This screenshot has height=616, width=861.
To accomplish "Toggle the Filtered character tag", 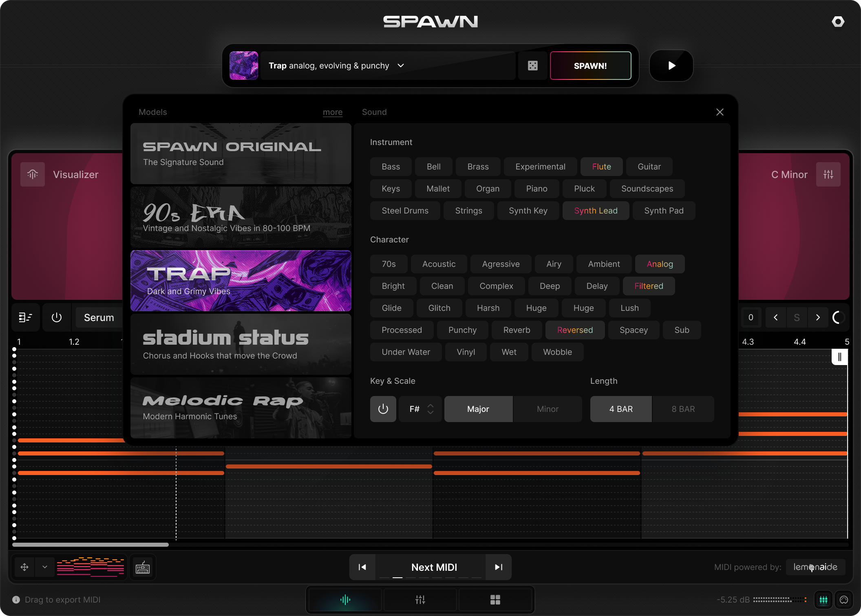I will coord(649,286).
